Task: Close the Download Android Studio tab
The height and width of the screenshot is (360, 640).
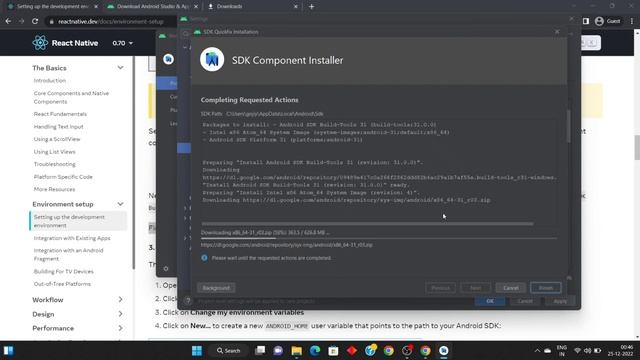Action: (x=196, y=7)
